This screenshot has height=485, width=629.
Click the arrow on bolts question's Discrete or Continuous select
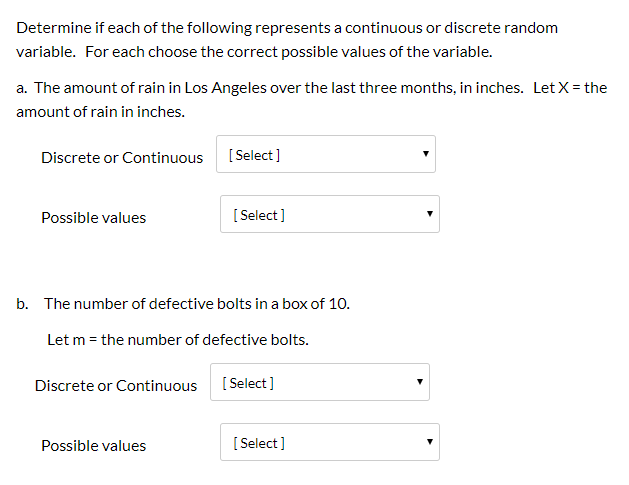(x=420, y=382)
